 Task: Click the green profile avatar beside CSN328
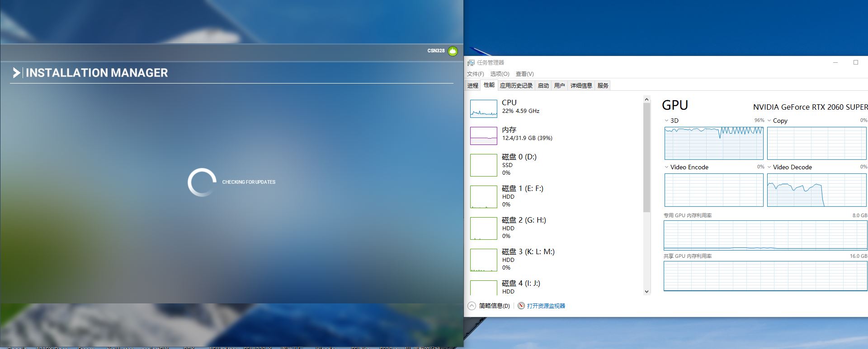453,51
